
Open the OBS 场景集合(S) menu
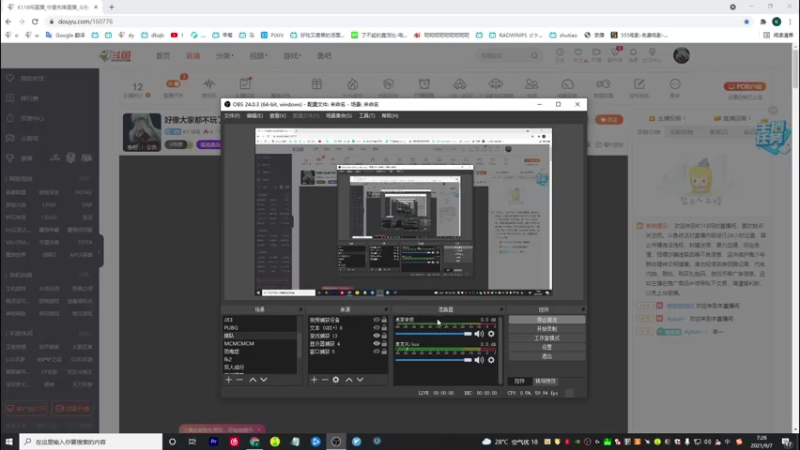(339, 116)
